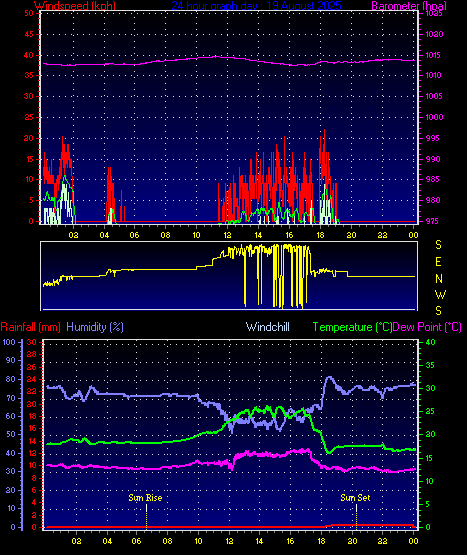
Task: Select hour 06 below the temperature chart
Action: pos(136,541)
